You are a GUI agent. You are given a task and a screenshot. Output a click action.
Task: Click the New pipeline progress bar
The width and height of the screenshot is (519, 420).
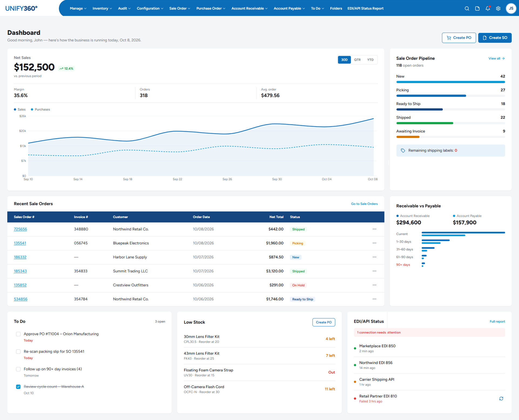[x=450, y=82]
